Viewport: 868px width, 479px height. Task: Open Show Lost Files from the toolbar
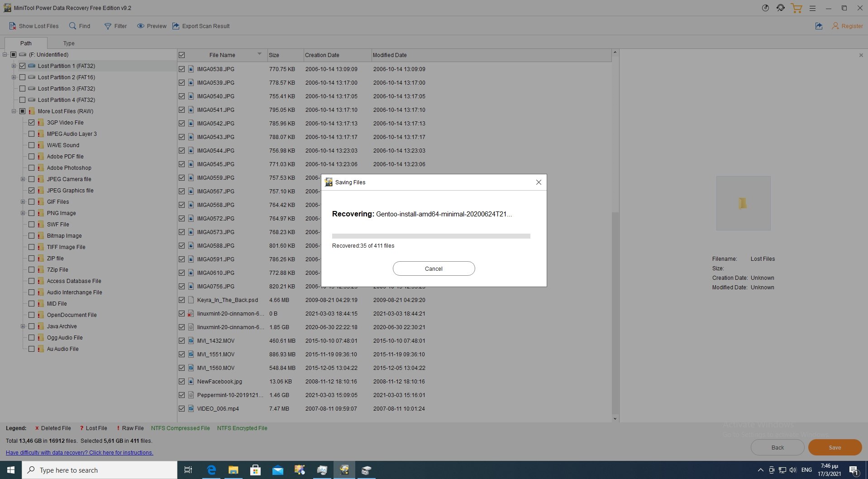pyautogui.click(x=34, y=26)
